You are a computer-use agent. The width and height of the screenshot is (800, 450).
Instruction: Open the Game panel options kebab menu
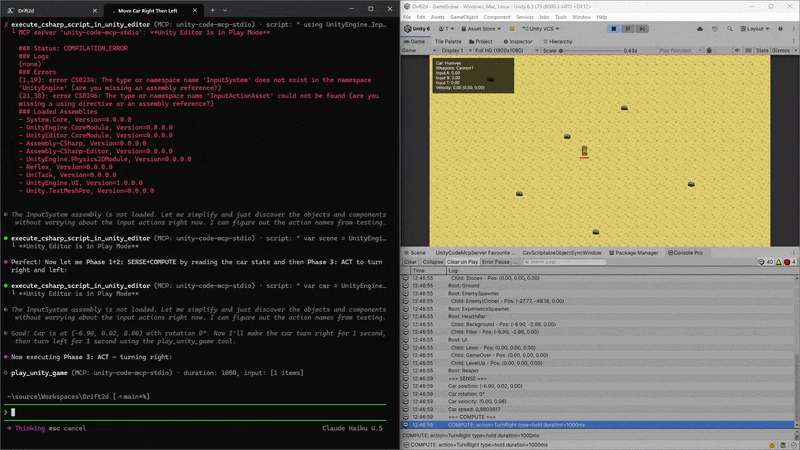pos(793,41)
